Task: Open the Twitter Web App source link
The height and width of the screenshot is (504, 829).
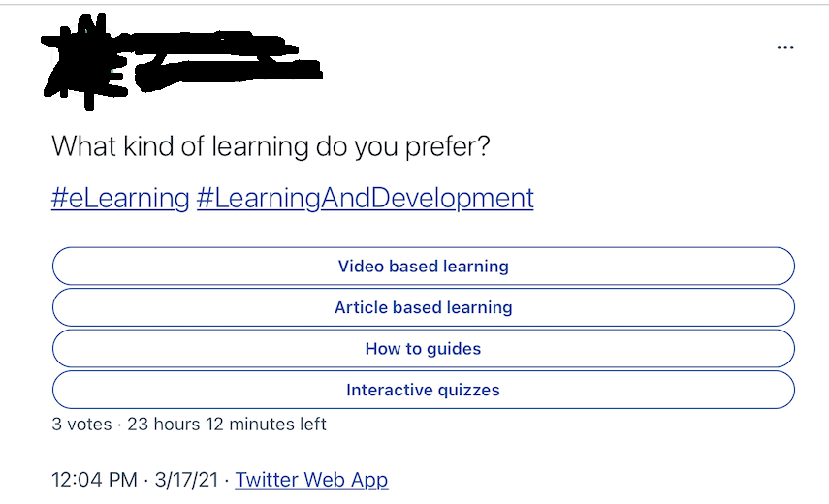Action: (311, 480)
